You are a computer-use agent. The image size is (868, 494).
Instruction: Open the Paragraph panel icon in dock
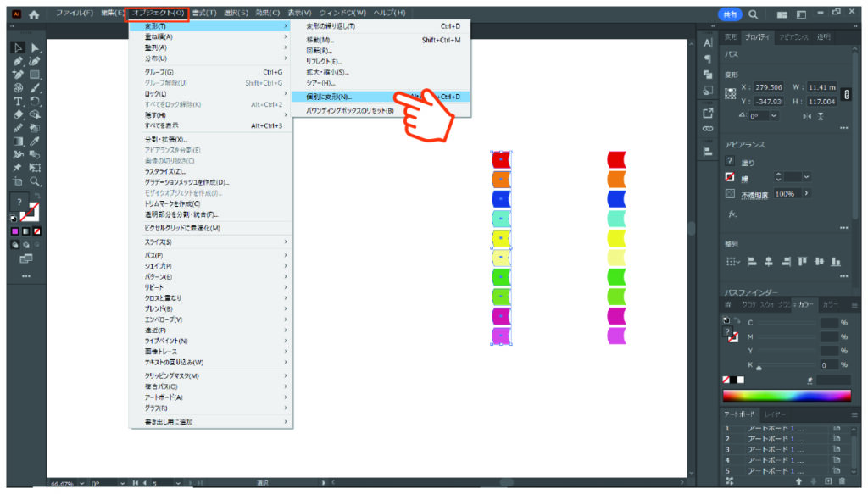pos(708,58)
